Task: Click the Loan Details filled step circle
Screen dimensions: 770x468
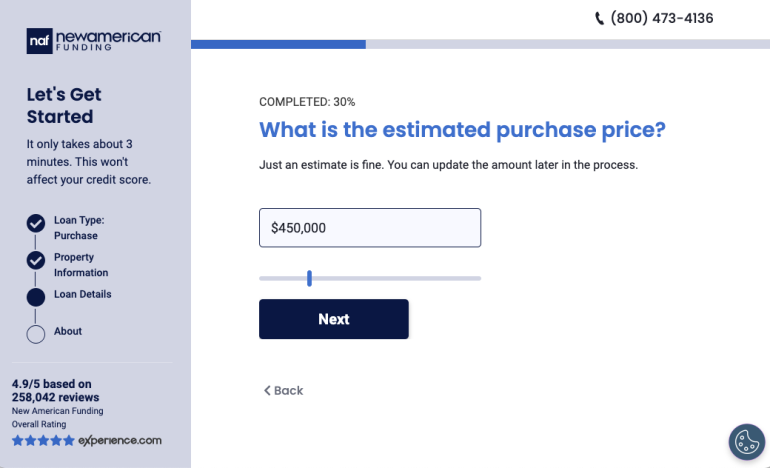Action: click(x=36, y=297)
